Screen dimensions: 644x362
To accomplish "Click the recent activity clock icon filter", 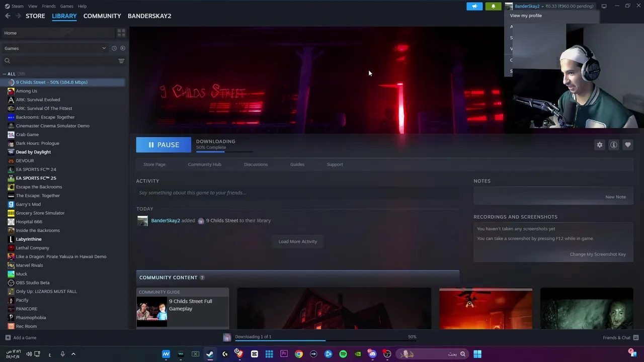I will (114, 48).
